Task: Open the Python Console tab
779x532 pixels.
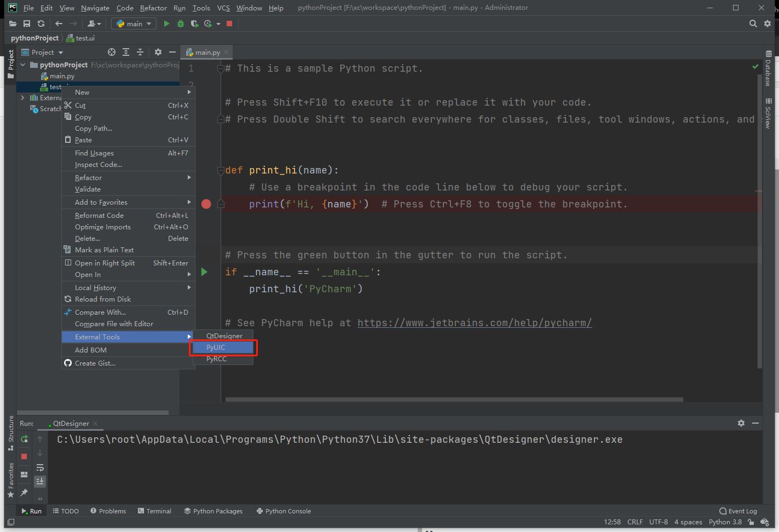Action: pos(284,511)
